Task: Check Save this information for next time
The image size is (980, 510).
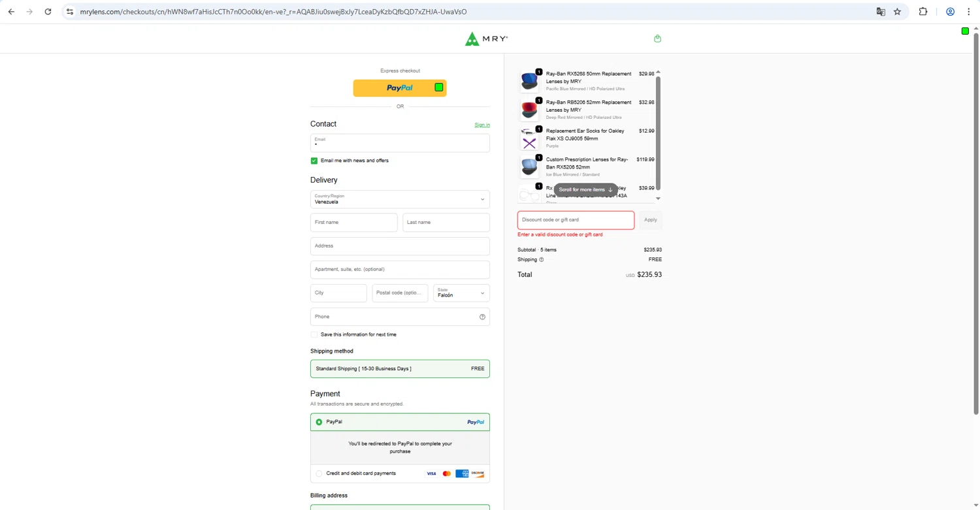Action: (314, 334)
